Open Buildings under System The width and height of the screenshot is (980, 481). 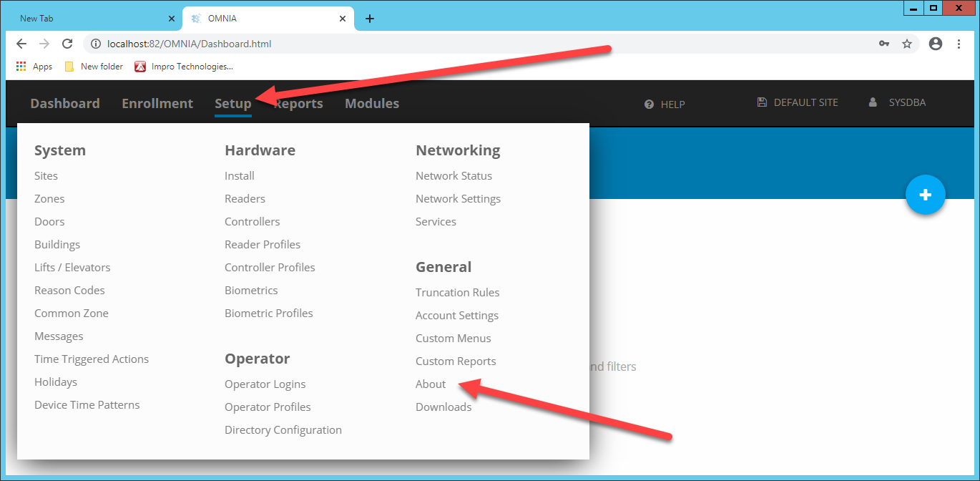(57, 245)
